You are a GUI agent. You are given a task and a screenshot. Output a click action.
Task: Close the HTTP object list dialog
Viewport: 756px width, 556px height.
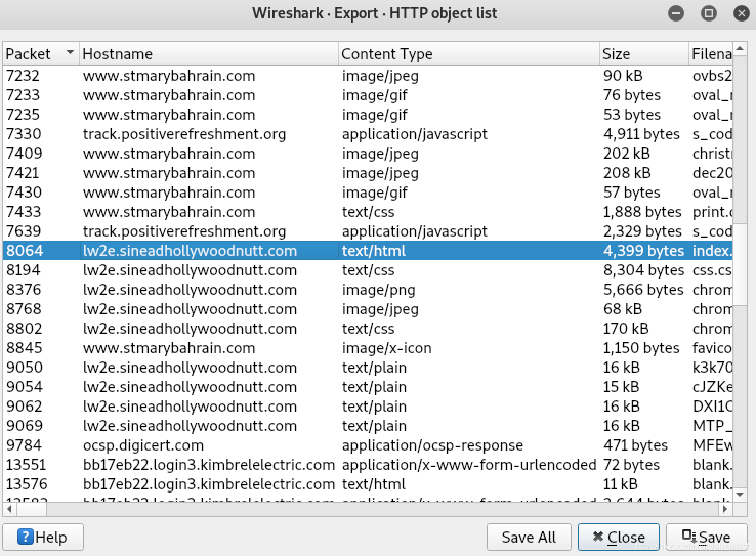(618, 537)
